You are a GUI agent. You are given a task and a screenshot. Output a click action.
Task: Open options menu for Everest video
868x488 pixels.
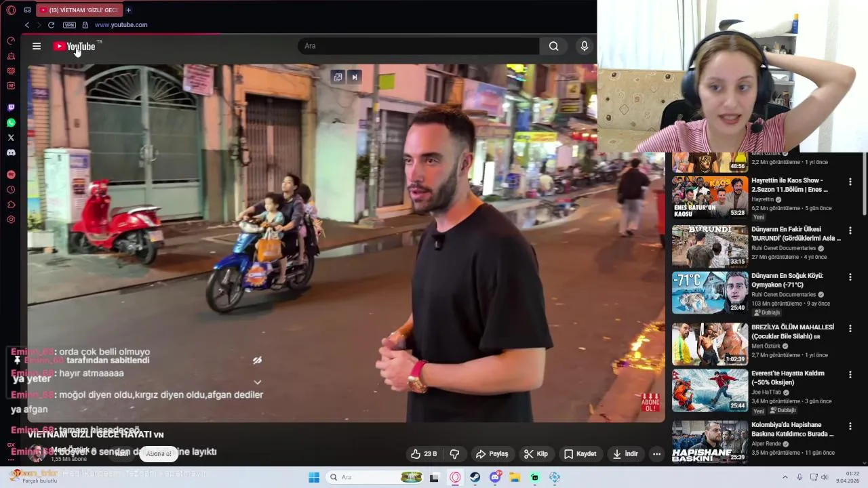click(x=850, y=374)
